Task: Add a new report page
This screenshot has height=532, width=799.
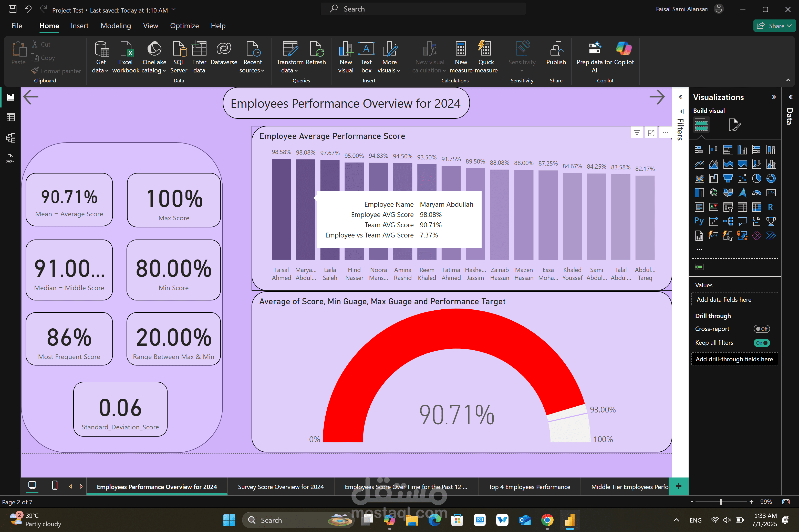Action: 678,486
